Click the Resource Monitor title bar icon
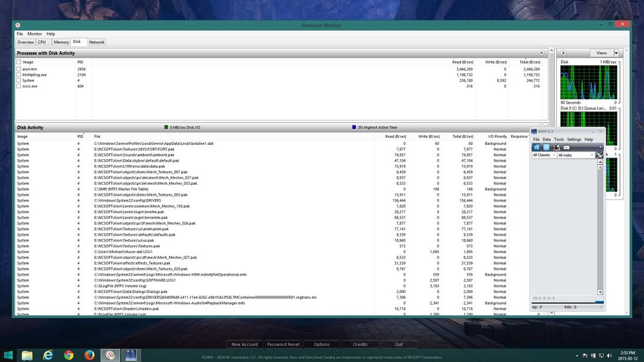The image size is (644, 362). coord(18,25)
